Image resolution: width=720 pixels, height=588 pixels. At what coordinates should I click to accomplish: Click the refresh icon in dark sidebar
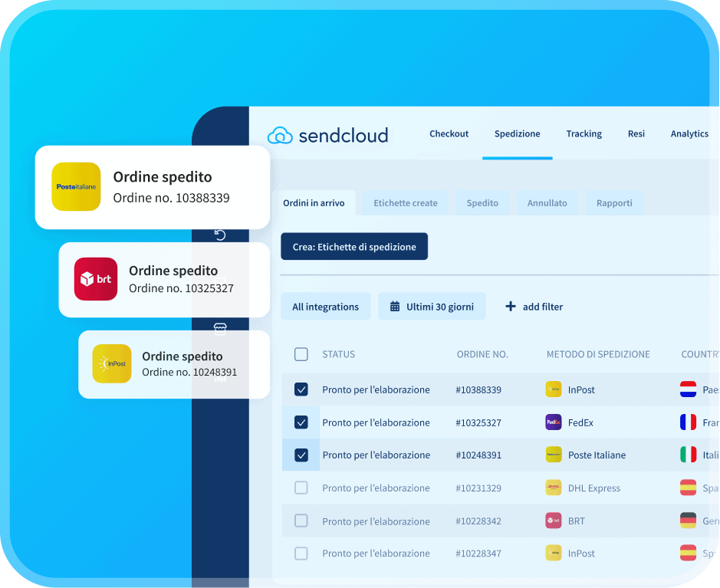coord(220,235)
